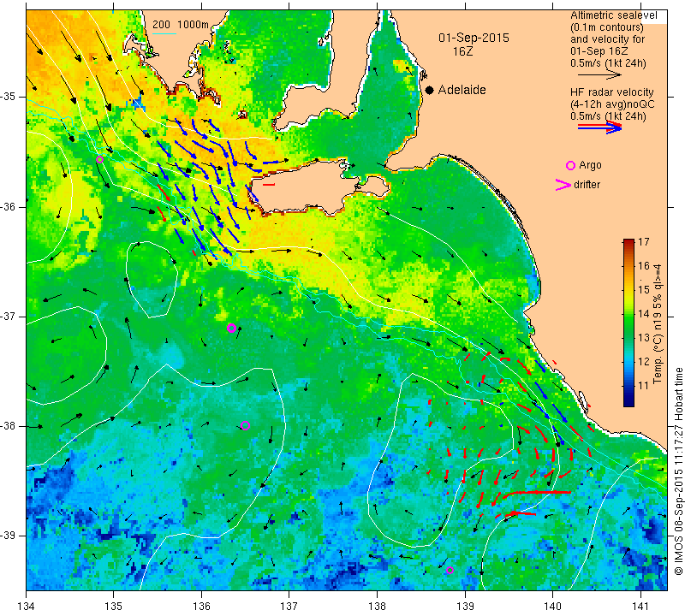Click the latitude label -39 on the y-axis

pos(8,536)
